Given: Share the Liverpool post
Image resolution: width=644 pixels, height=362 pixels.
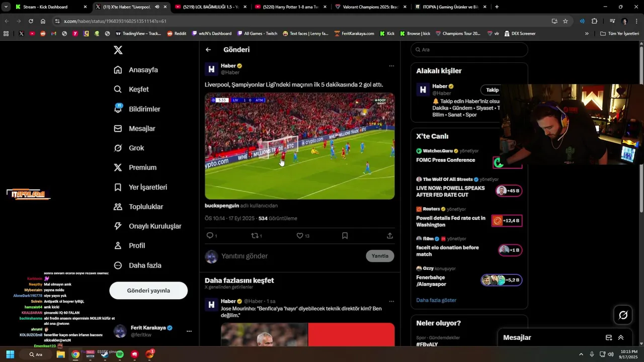Looking at the screenshot, I should coord(390,235).
